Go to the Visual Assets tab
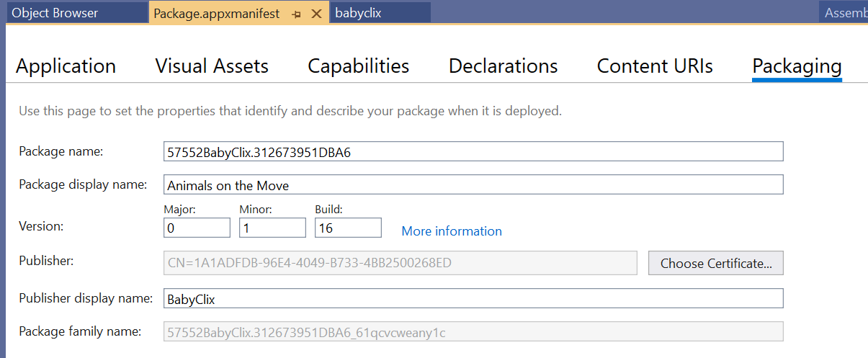 [x=212, y=66]
